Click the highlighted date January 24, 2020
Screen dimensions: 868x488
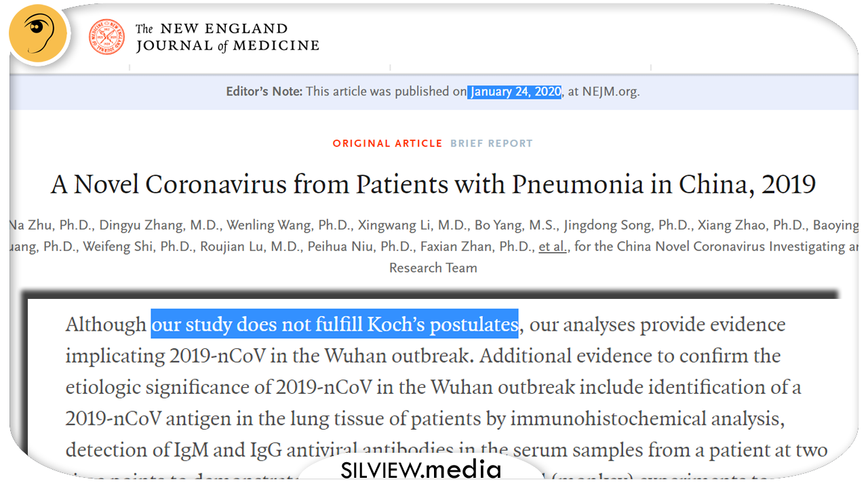[x=515, y=91]
